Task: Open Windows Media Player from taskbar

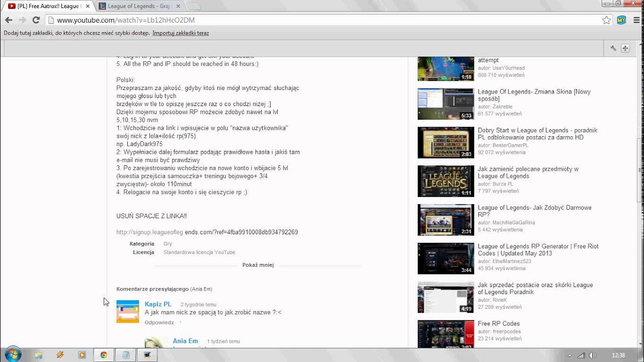Action: (82, 355)
